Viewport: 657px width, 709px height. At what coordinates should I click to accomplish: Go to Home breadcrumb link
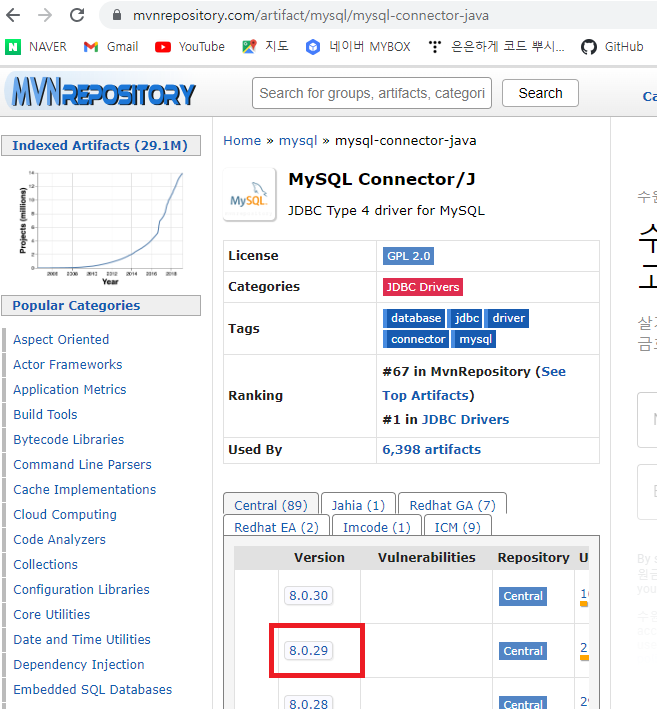[x=242, y=141]
